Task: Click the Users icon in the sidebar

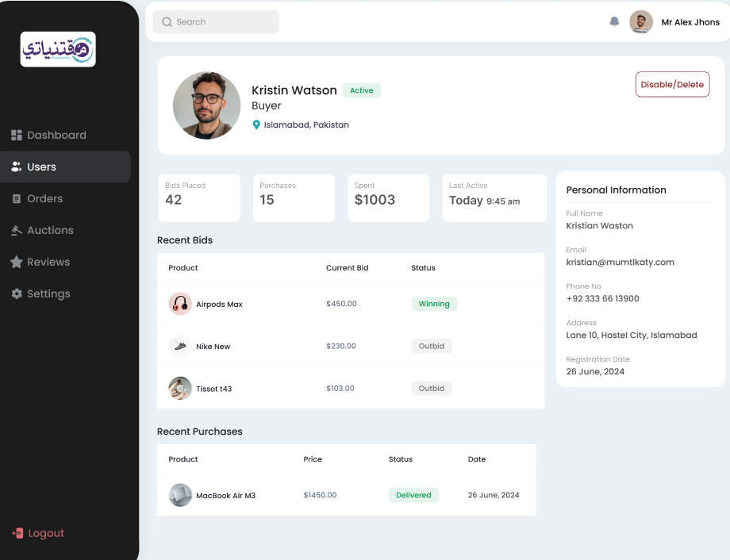Action: click(x=17, y=167)
